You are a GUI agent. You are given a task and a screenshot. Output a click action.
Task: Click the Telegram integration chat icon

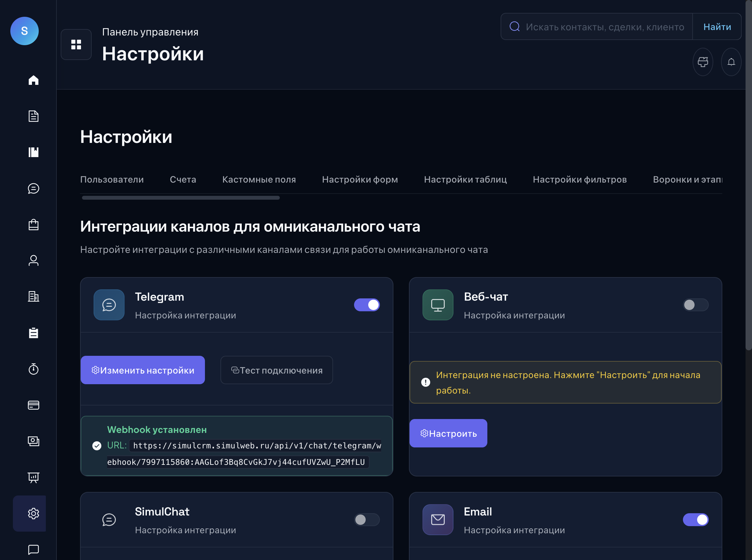pos(109,305)
